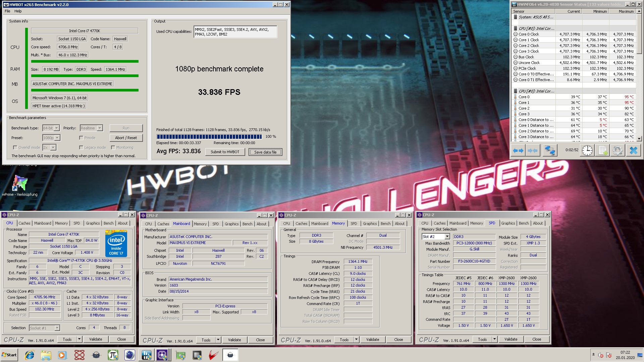Open Help menu in HWBOT x265

click(x=18, y=11)
